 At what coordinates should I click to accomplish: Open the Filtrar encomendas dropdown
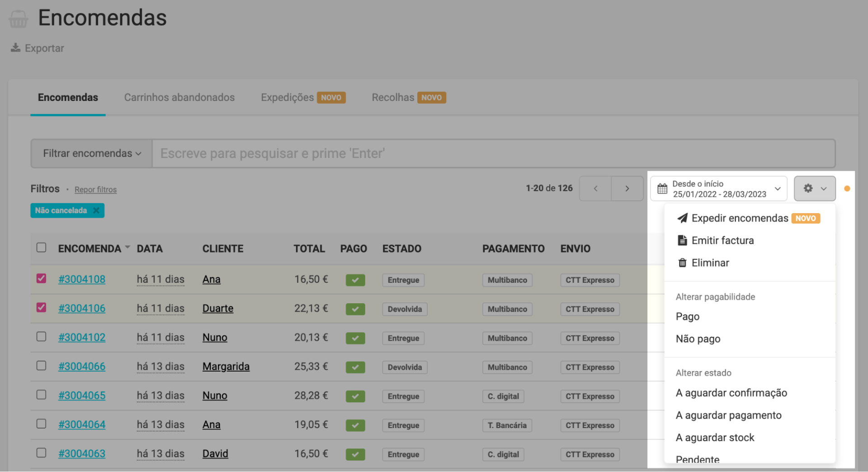(92, 153)
